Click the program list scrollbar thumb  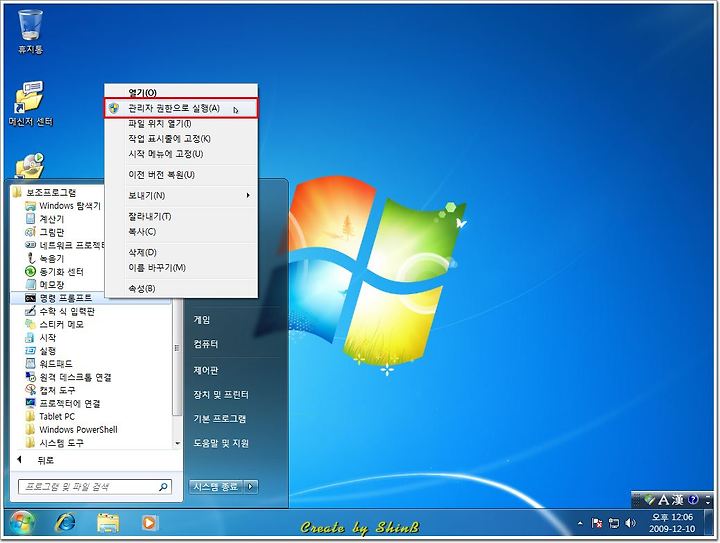[177, 349]
